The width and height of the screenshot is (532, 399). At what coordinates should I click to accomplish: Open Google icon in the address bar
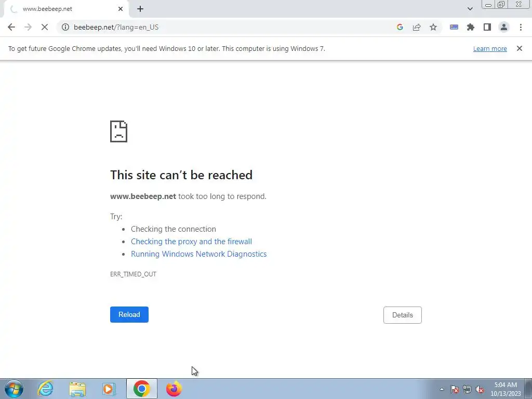tap(400, 27)
